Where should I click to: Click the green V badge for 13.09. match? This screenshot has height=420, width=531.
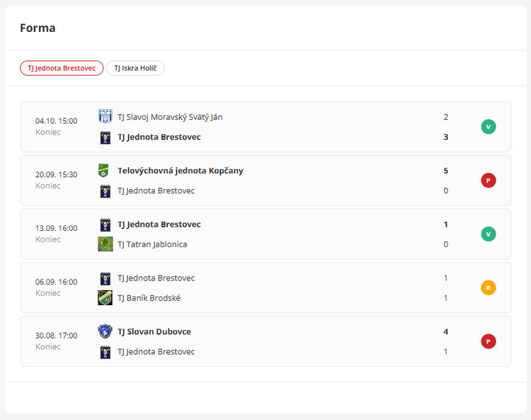489,234
